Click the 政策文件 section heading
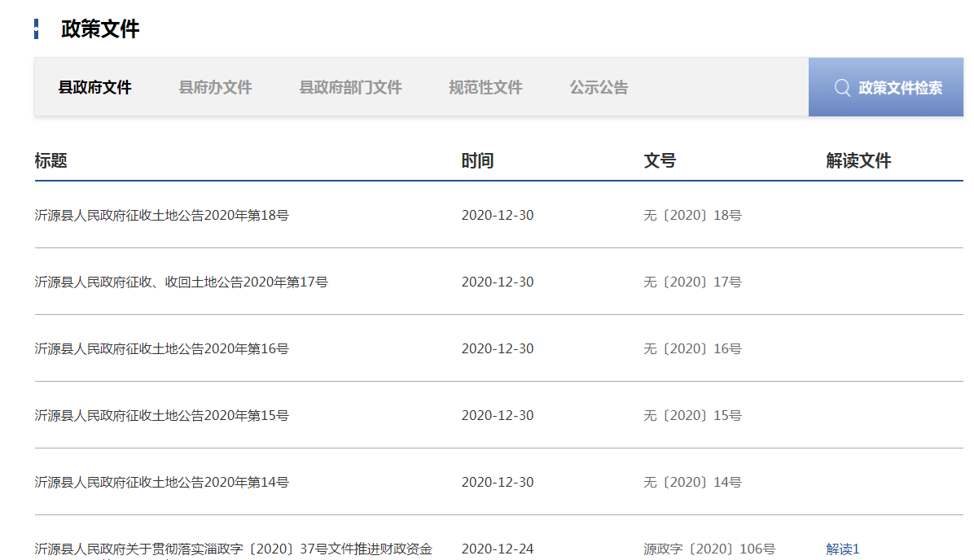This screenshot has width=974, height=560. click(x=100, y=29)
